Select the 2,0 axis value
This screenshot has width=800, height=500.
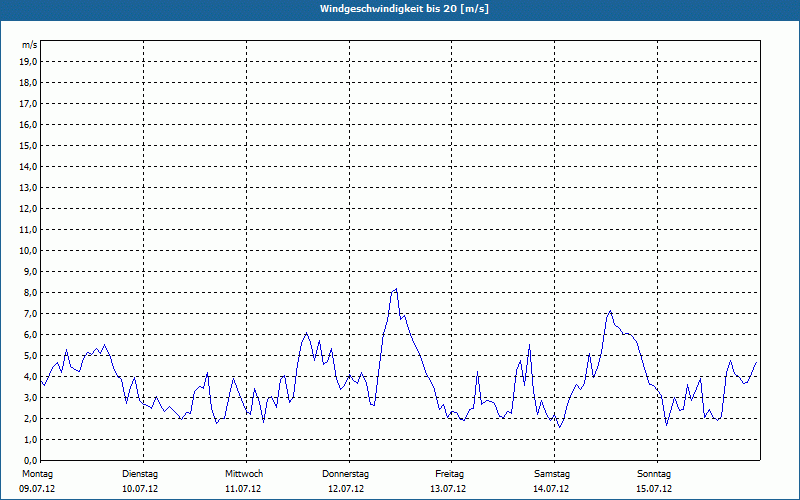pos(31,418)
